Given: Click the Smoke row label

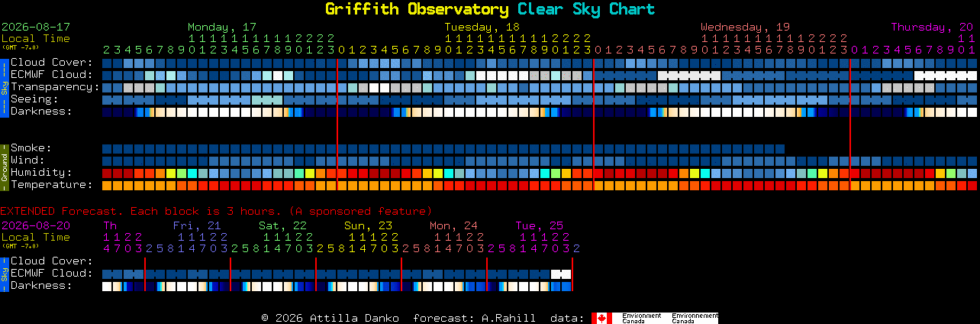Looking at the screenshot, I should (31, 148).
